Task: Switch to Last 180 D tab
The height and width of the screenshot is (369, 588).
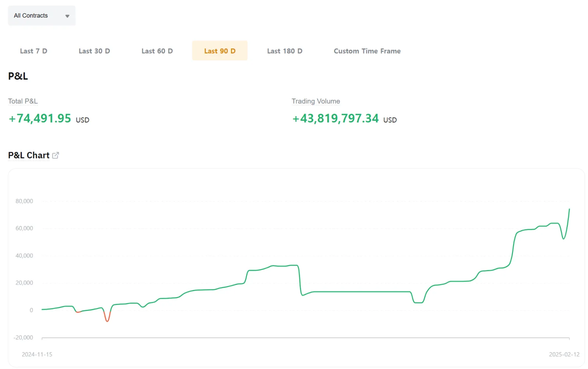Action: [x=284, y=51]
